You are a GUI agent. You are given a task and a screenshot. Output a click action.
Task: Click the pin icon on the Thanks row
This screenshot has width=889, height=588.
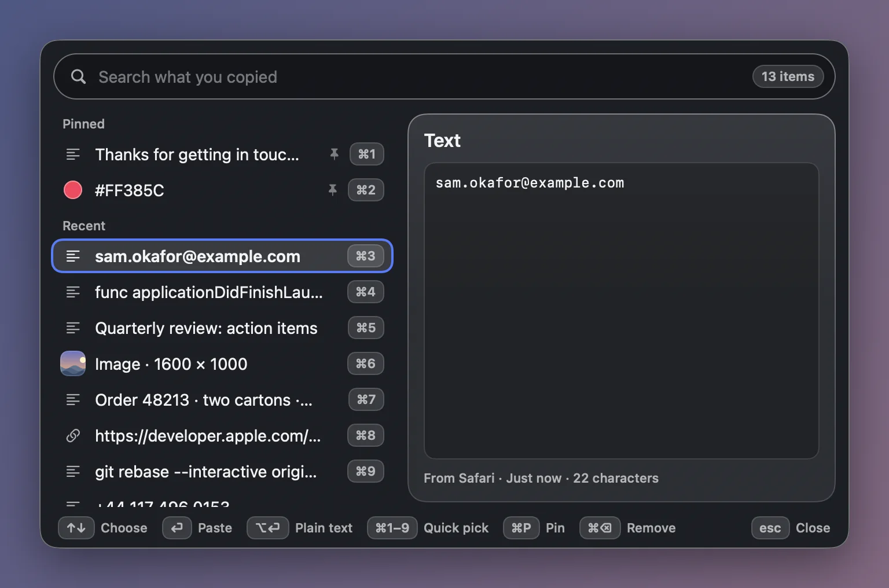[334, 154]
